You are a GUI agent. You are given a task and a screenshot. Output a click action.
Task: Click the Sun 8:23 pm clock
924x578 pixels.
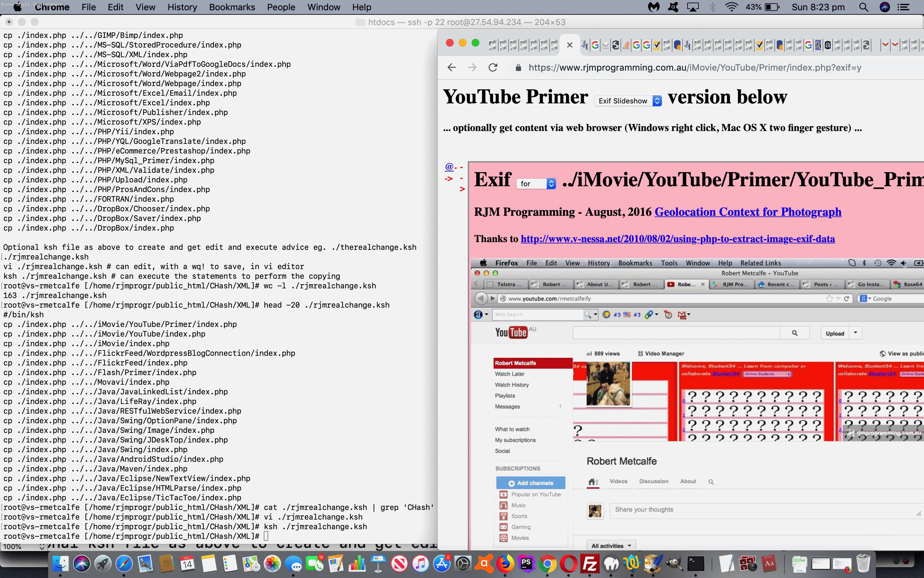coord(818,7)
